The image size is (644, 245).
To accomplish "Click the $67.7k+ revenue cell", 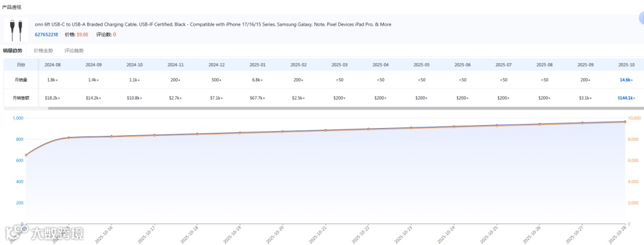I will [258, 98].
